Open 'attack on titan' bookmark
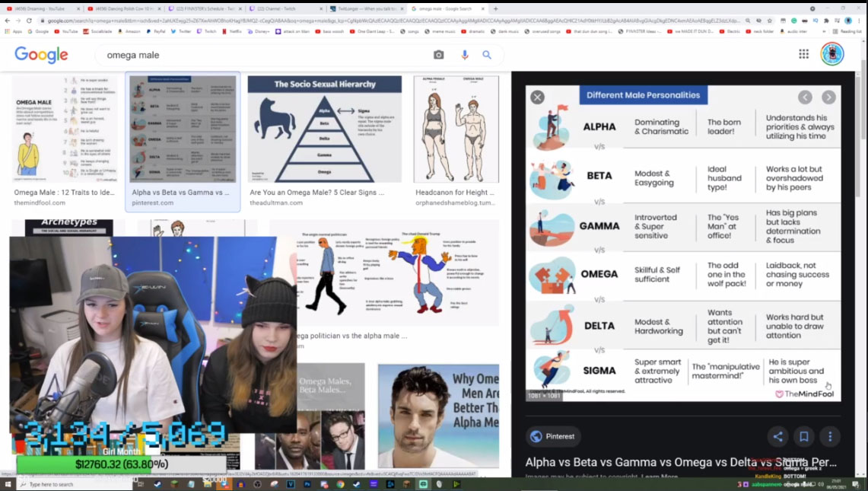 pos(292,31)
